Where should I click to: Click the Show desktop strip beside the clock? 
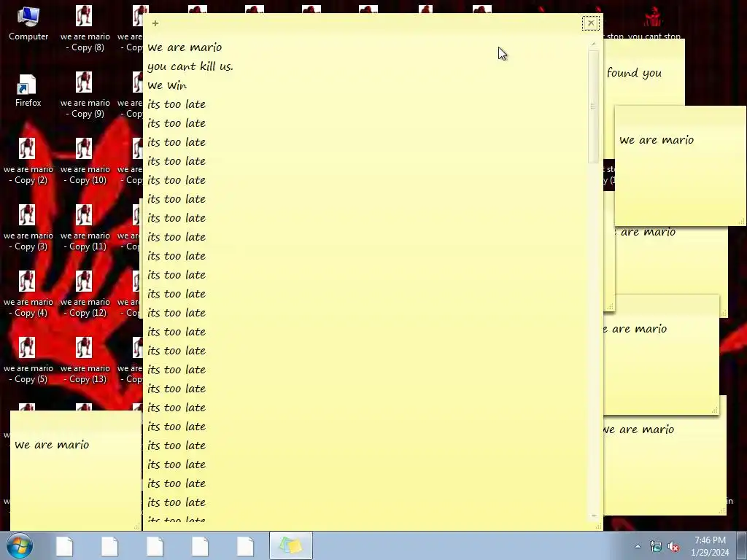(x=742, y=545)
